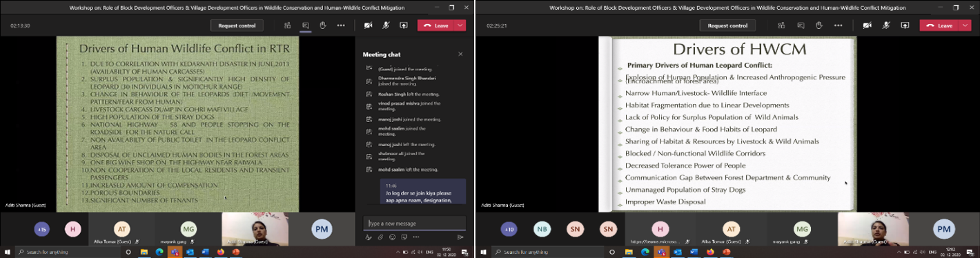This screenshot has width=980, height=258.
Task: Open chat in right Teams window
Action: coord(801,26)
